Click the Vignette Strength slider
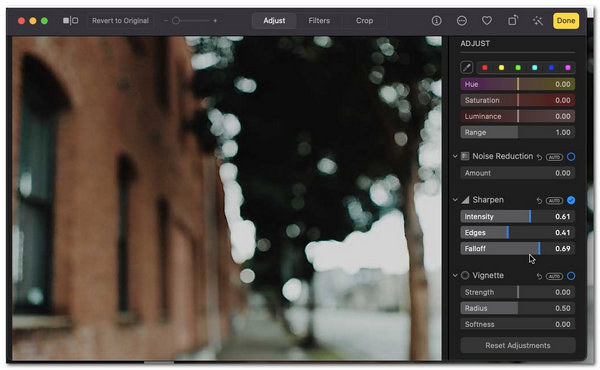Viewport: 600px width, 370px height. (518, 292)
